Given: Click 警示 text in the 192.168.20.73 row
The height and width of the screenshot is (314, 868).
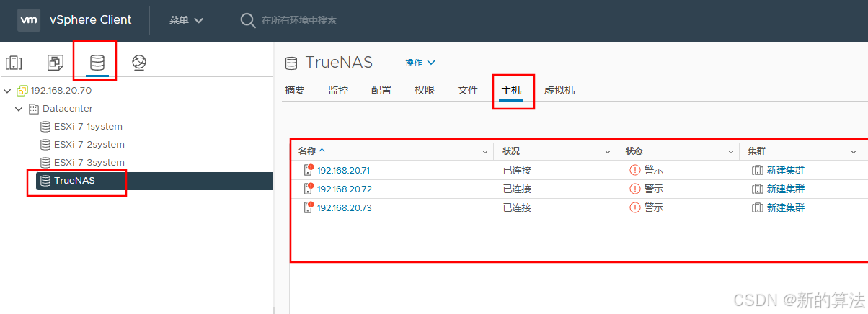Looking at the screenshot, I should pyautogui.click(x=653, y=207).
